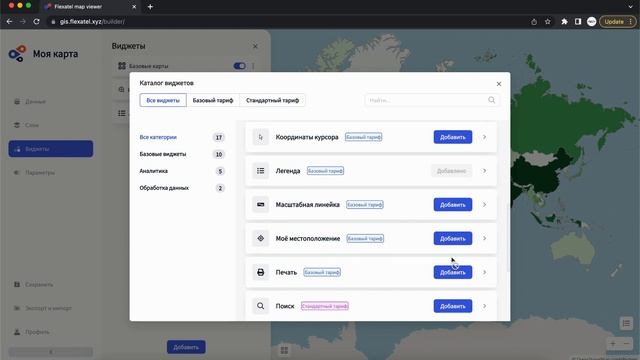Click the Поиск magnifier icon in list

tap(260, 306)
